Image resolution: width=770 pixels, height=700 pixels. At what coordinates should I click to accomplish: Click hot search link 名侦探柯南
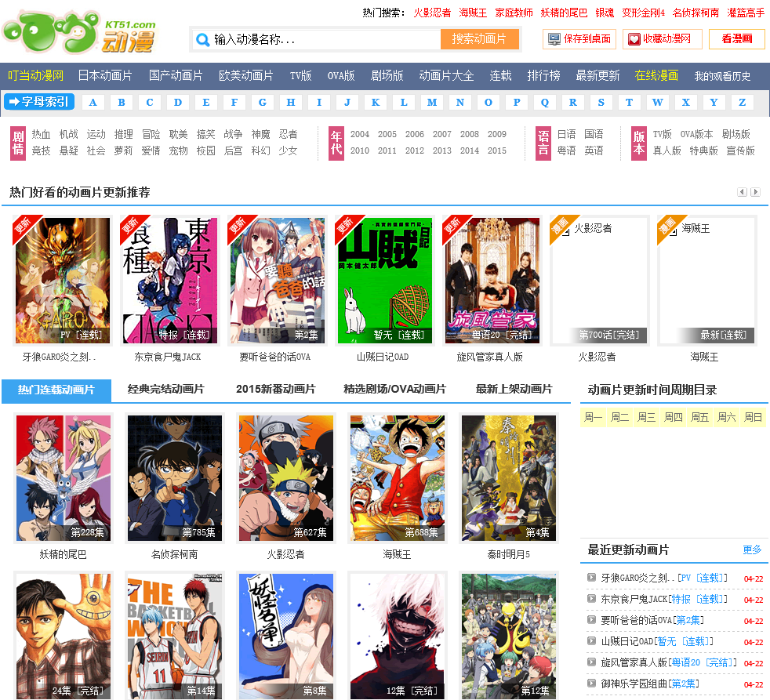[696, 13]
